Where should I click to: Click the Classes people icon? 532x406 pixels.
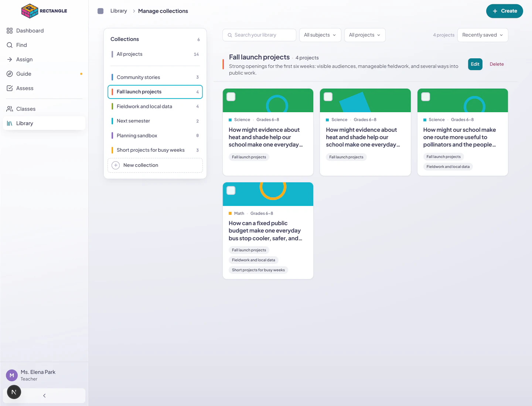point(10,109)
